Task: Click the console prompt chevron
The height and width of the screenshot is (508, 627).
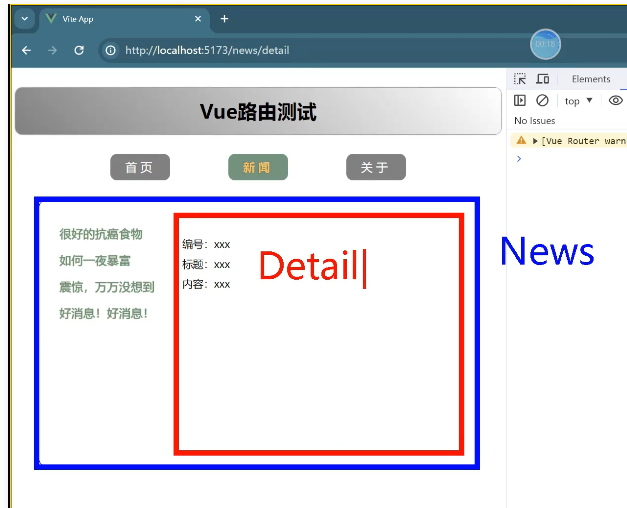Action: (x=519, y=159)
